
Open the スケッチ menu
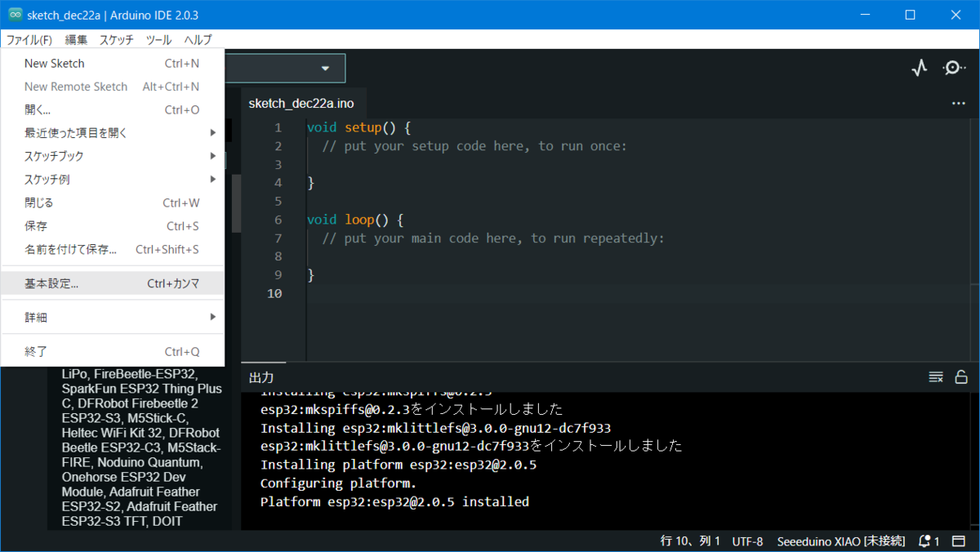point(117,39)
